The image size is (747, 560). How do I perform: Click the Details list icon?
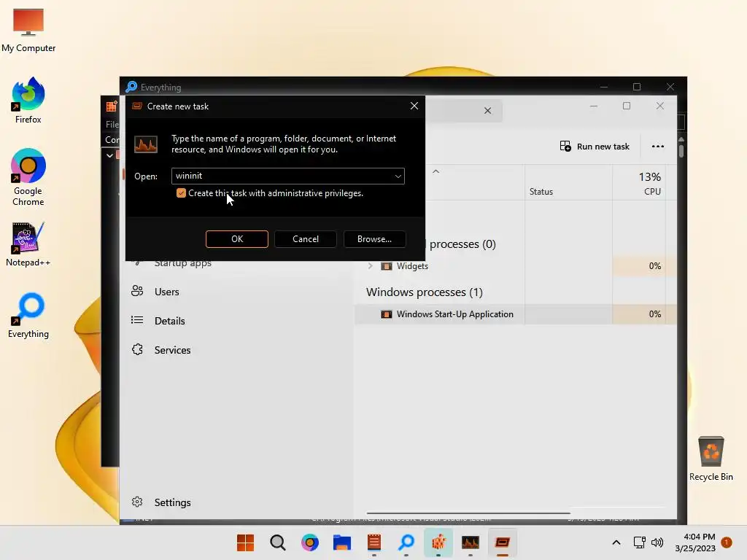pos(137,320)
